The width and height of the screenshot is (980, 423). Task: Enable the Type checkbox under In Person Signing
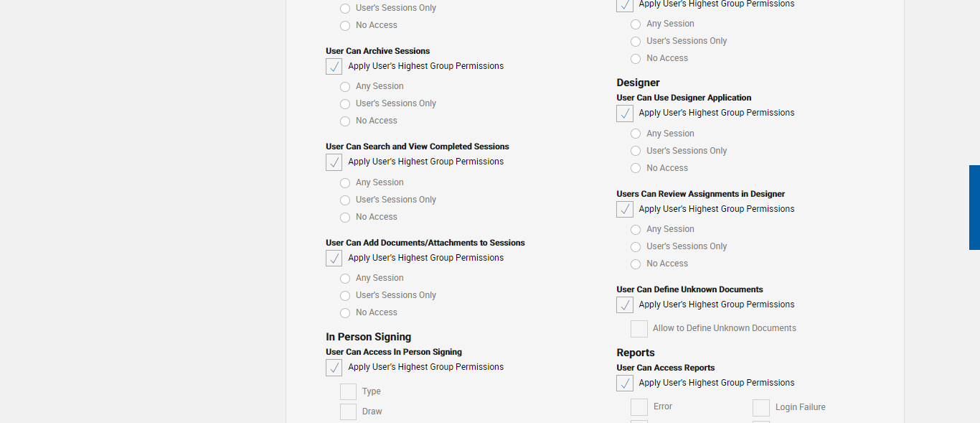point(348,391)
